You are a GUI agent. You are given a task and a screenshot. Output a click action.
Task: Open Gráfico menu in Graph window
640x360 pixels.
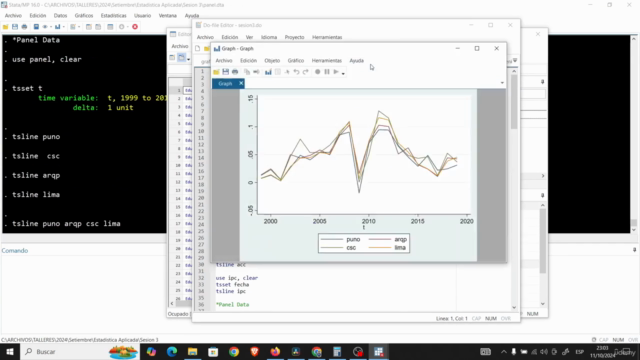296,60
